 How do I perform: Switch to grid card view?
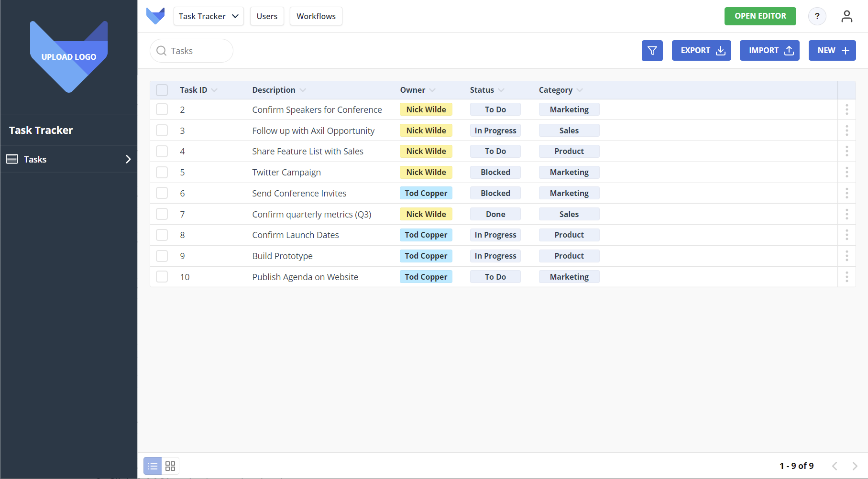point(170,466)
